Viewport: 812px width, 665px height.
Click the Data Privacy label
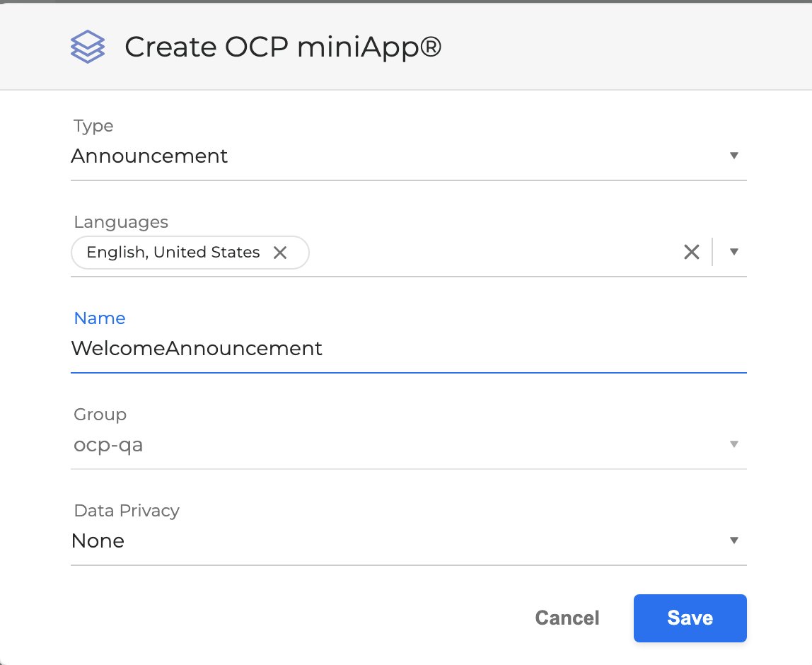[127, 511]
